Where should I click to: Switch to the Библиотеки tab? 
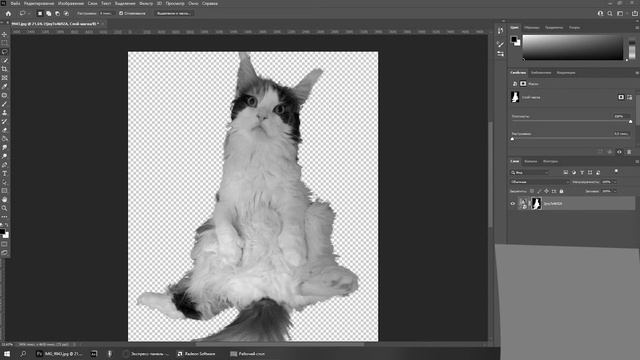541,73
